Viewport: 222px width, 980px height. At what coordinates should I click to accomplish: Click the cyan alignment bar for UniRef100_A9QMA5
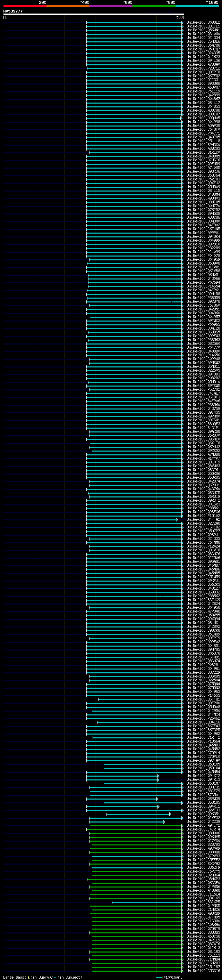[134, 118]
